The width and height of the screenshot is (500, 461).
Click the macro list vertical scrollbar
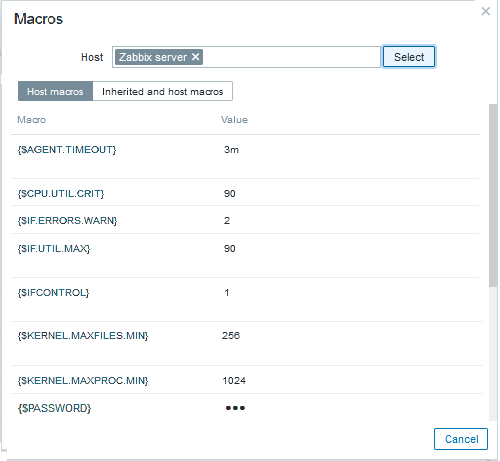(x=493, y=195)
